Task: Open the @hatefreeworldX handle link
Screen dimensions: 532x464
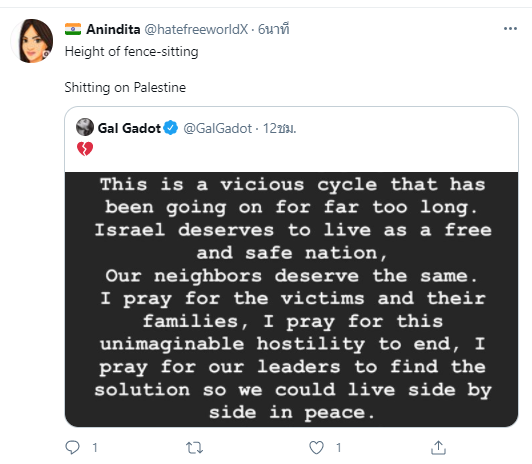Action: click(x=196, y=30)
